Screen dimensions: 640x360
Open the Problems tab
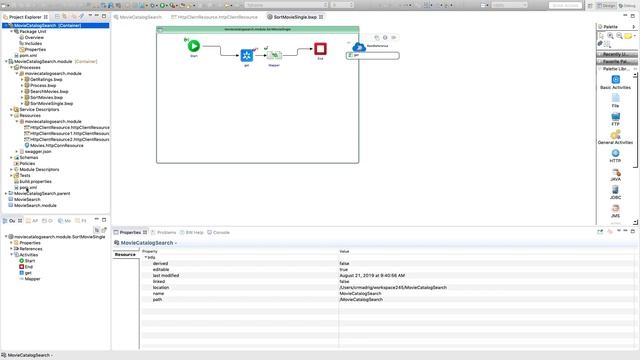click(x=164, y=232)
